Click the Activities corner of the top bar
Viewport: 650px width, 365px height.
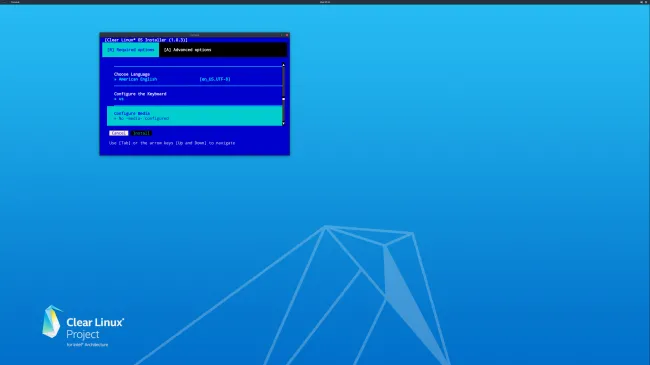click(4, 2)
